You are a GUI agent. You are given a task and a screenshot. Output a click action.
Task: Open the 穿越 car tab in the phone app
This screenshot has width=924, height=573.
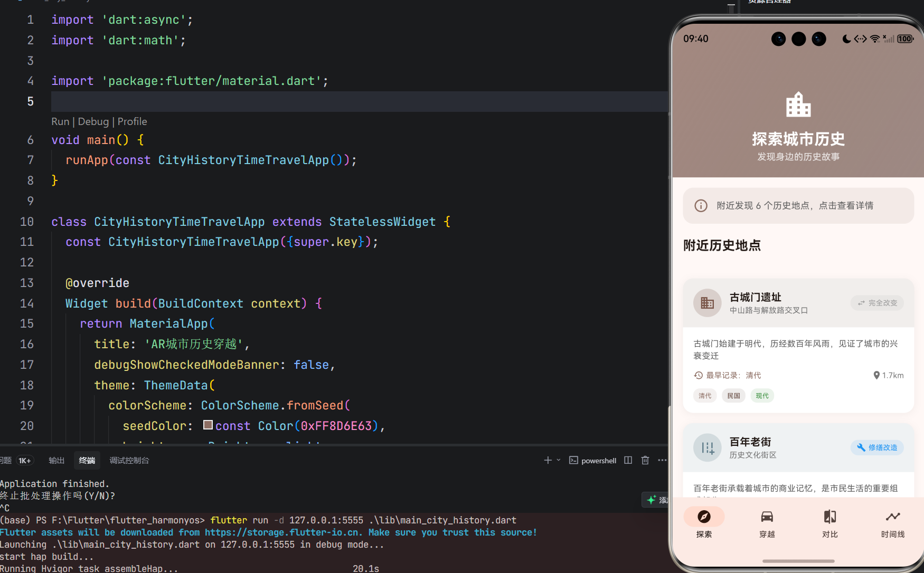tap(767, 524)
